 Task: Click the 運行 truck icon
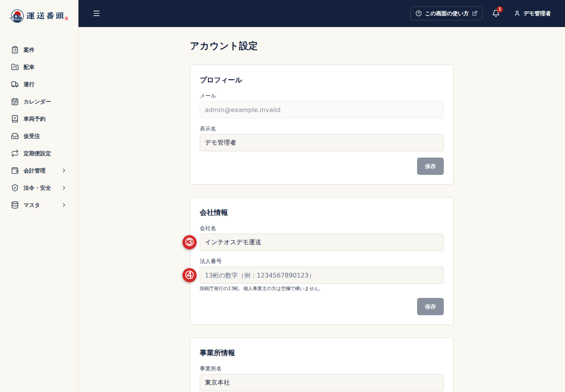coord(15,84)
